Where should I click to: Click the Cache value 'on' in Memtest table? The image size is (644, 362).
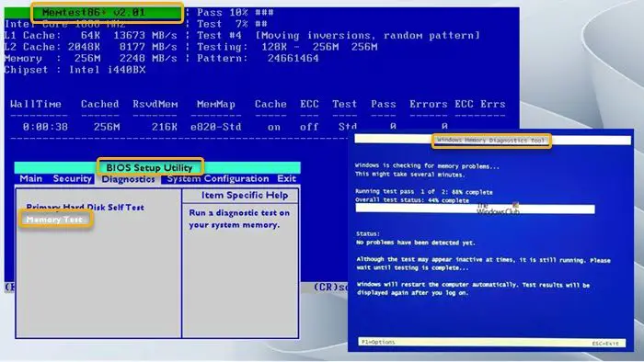tap(274, 128)
